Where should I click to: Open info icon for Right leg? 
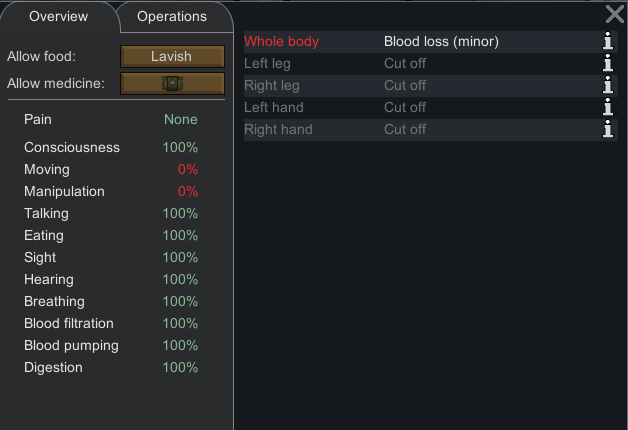click(608, 85)
